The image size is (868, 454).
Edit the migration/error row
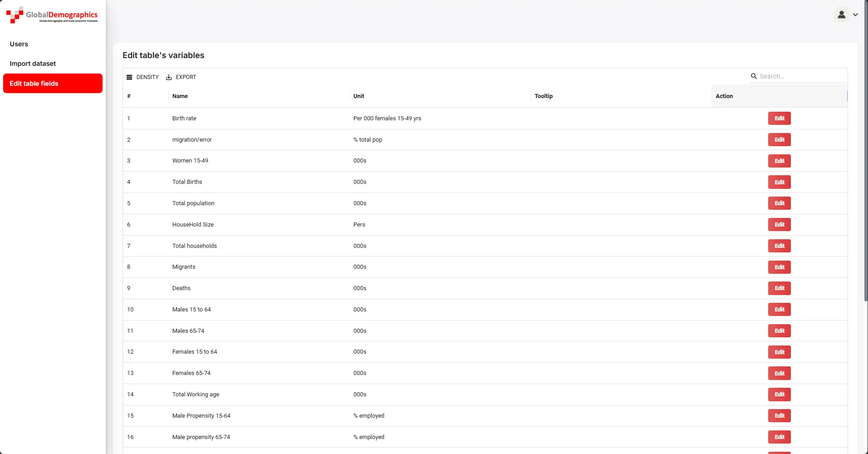[x=779, y=140]
